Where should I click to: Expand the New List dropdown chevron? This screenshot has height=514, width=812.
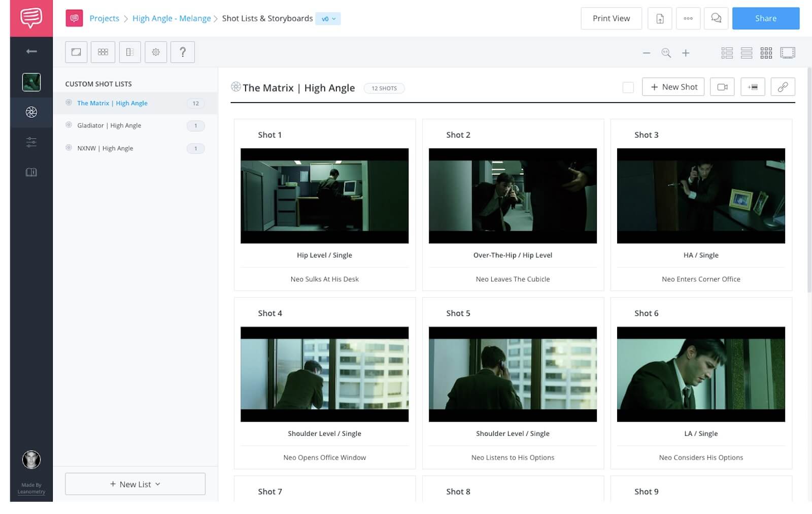tap(159, 484)
